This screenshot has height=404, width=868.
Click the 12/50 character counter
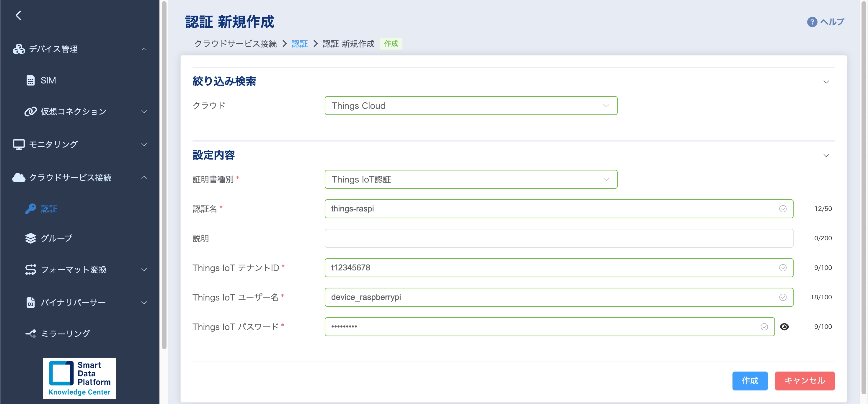[x=823, y=209]
